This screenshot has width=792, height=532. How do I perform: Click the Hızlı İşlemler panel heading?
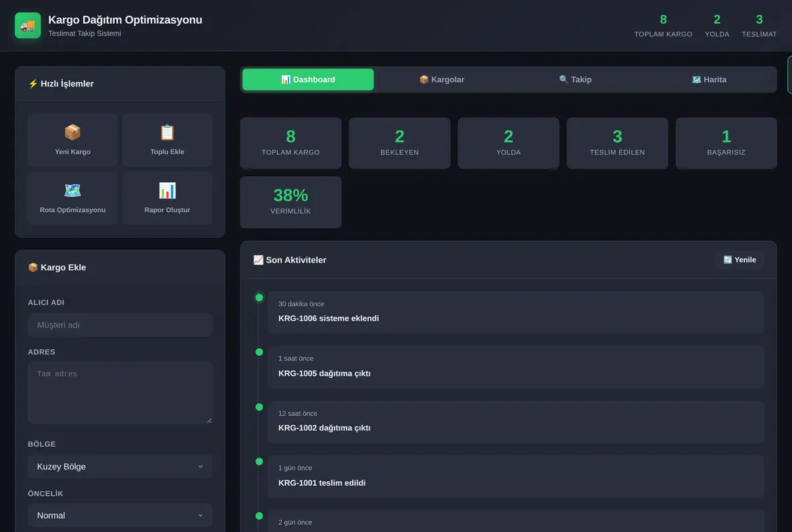(61, 84)
